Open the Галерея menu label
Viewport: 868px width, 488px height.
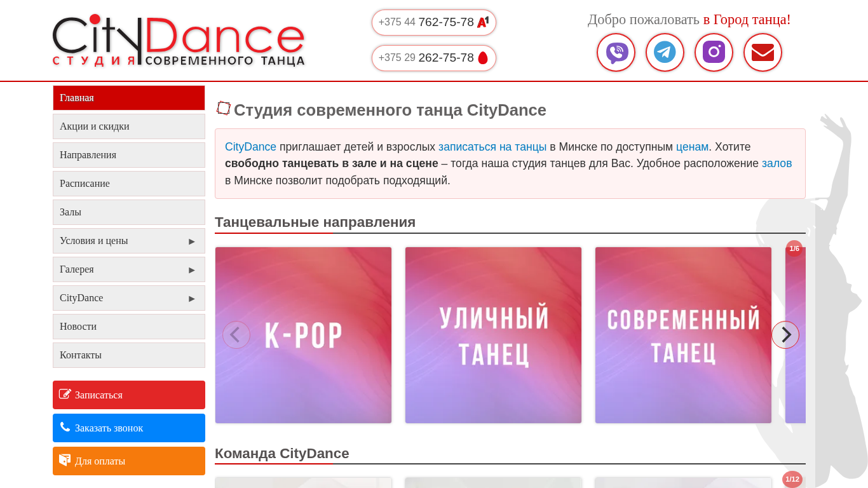(x=77, y=269)
